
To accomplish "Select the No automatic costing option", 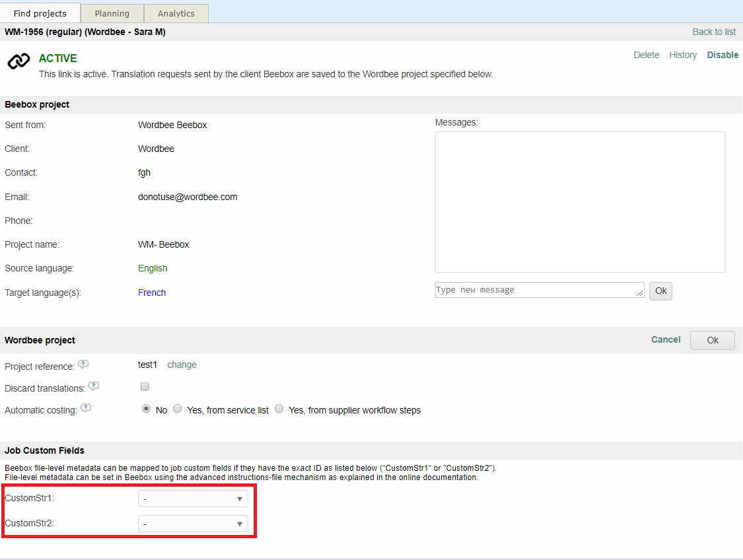I will (x=147, y=409).
